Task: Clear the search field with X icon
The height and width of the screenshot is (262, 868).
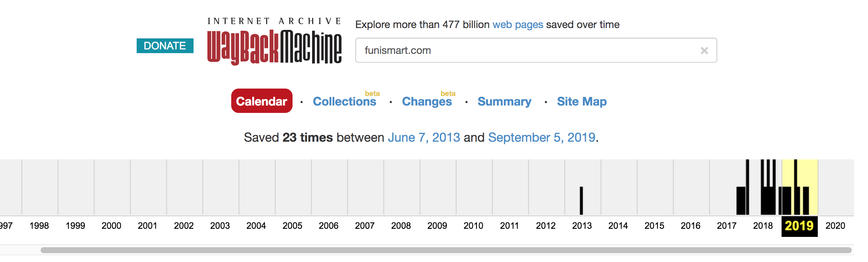Action: (704, 51)
